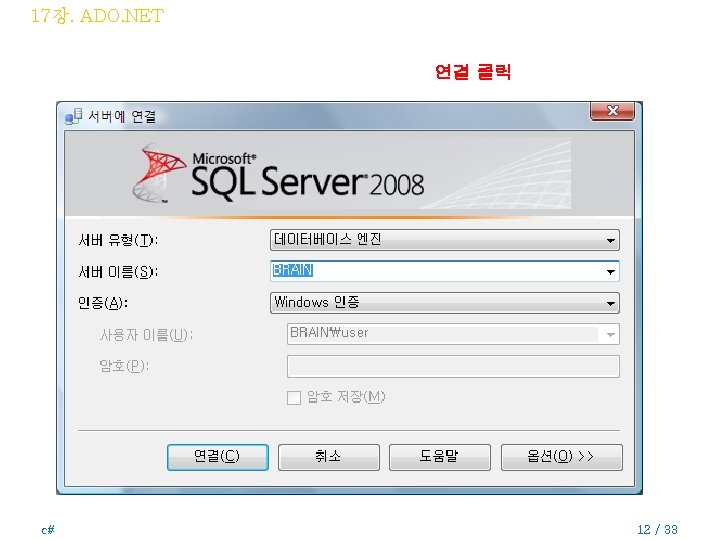Viewport: 720px width, 540px height.
Task: Close the 서버에 연결 dialog
Action: pos(613,111)
